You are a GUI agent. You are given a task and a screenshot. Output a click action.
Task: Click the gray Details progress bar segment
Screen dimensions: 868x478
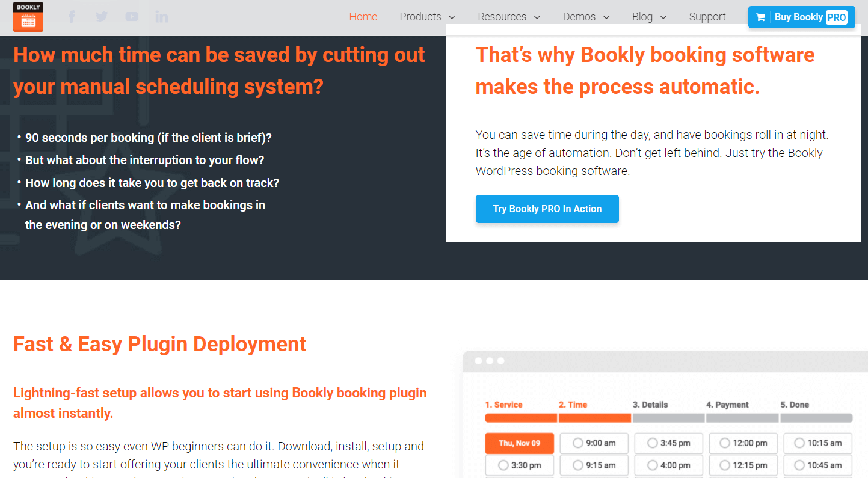click(668, 418)
